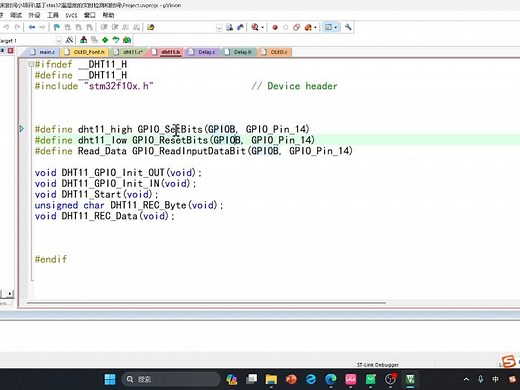Comment out the selected code
The height and width of the screenshot is (390, 520).
pyautogui.click(x=126, y=27)
